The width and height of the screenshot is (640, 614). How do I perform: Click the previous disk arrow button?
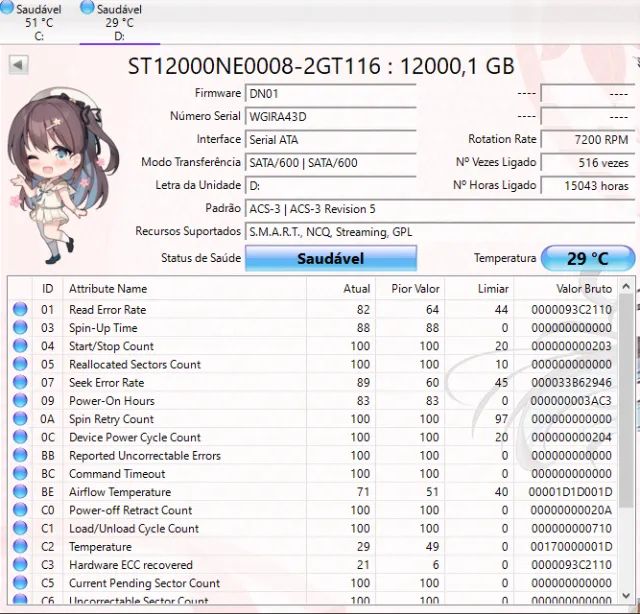click(18, 65)
